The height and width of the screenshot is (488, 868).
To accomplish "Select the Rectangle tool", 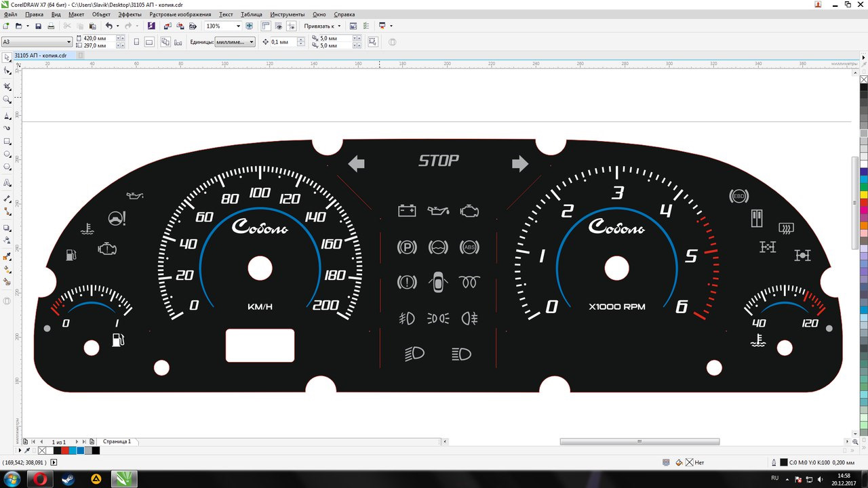I will point(7,142).
